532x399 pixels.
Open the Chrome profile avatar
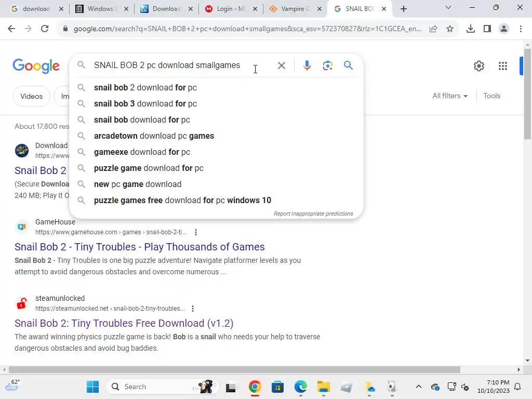click(x=504, y=29)
